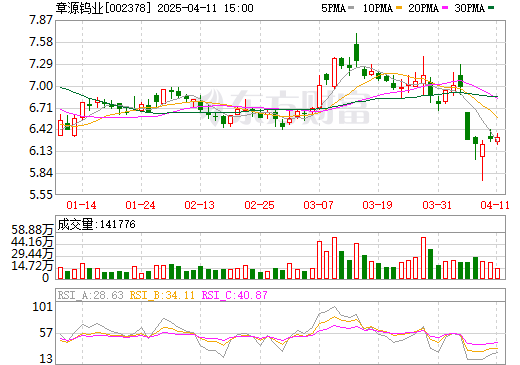
Task: Click the 04-11 date label
Action: (x=495, y=205)
